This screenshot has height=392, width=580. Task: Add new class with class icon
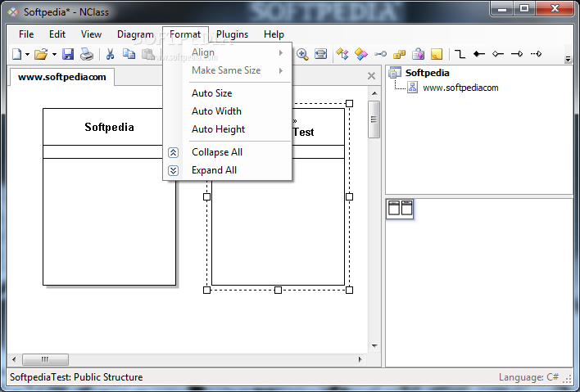(x=342, y=54)
